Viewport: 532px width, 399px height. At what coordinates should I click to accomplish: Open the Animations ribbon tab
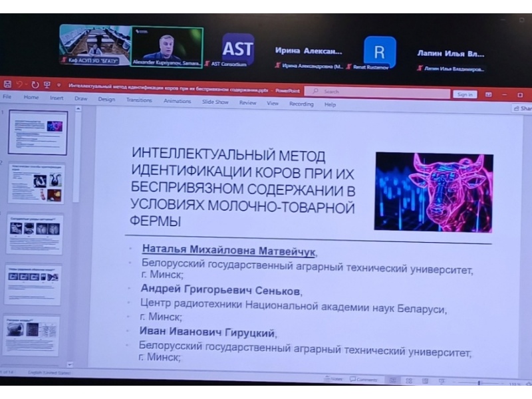click(x=177, y=101)
